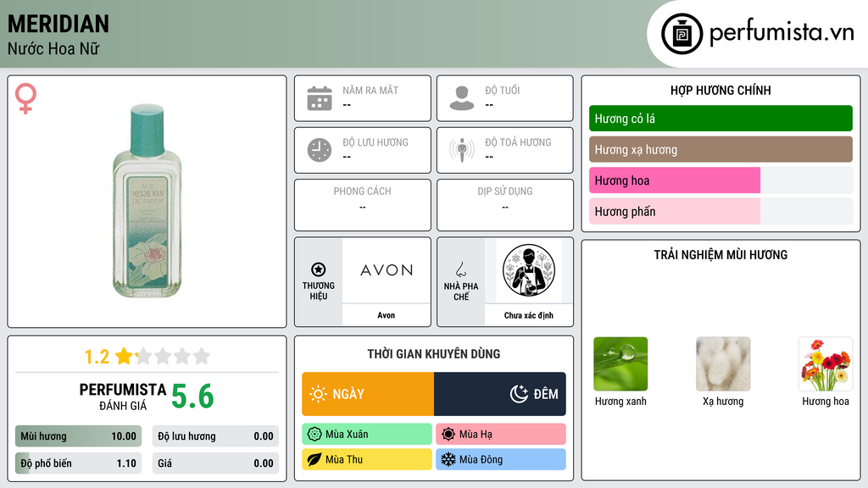This screenshot has width=868, height=488.
Task: Click the Giá 0.00 score bar
Action: click(215, 463)
